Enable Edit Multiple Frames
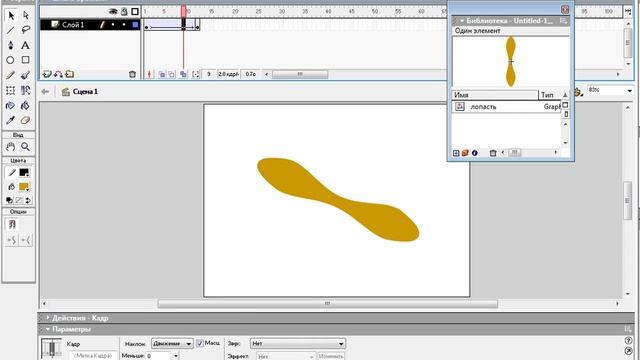This screenshot has height=360, width=640. 183,74
